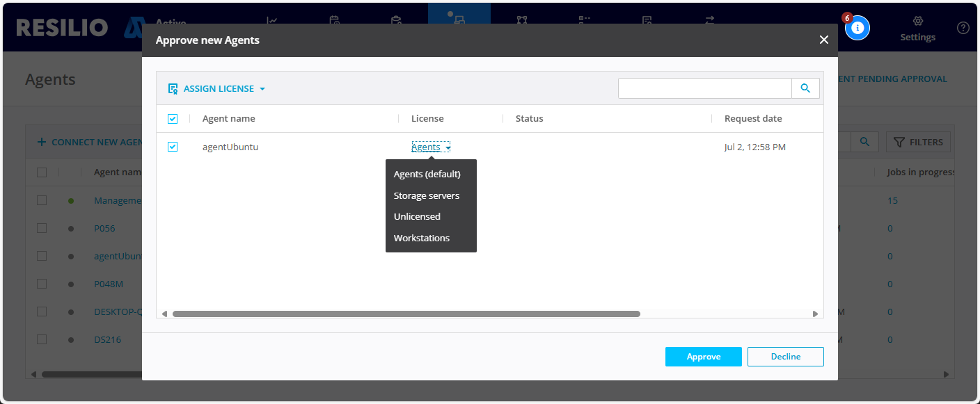Focus the dialog search input field
This screenshot has height=404, width=980.
click(704, 88)
